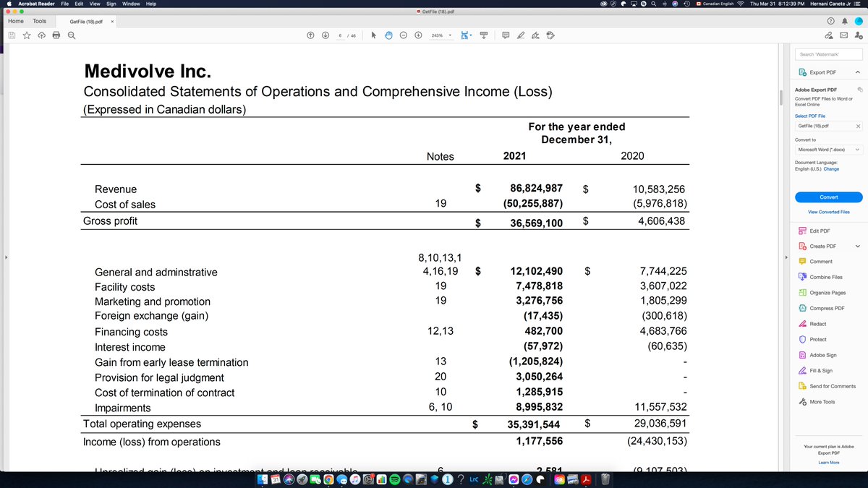Open the Adobe Sign tool
The width and height of the screenshot is (868, 488).
click(822, 355)
